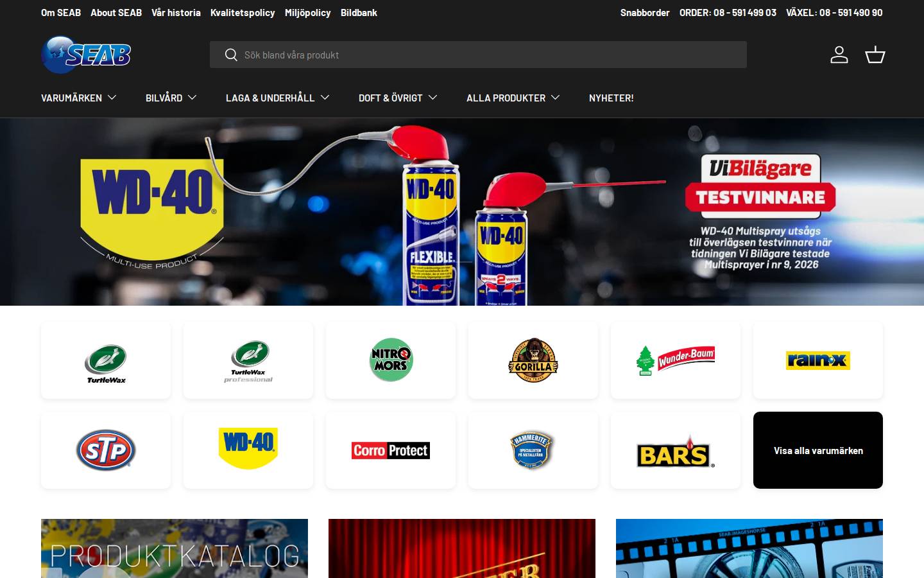Open the Hammerite brand card

click(x=533, y=450)
